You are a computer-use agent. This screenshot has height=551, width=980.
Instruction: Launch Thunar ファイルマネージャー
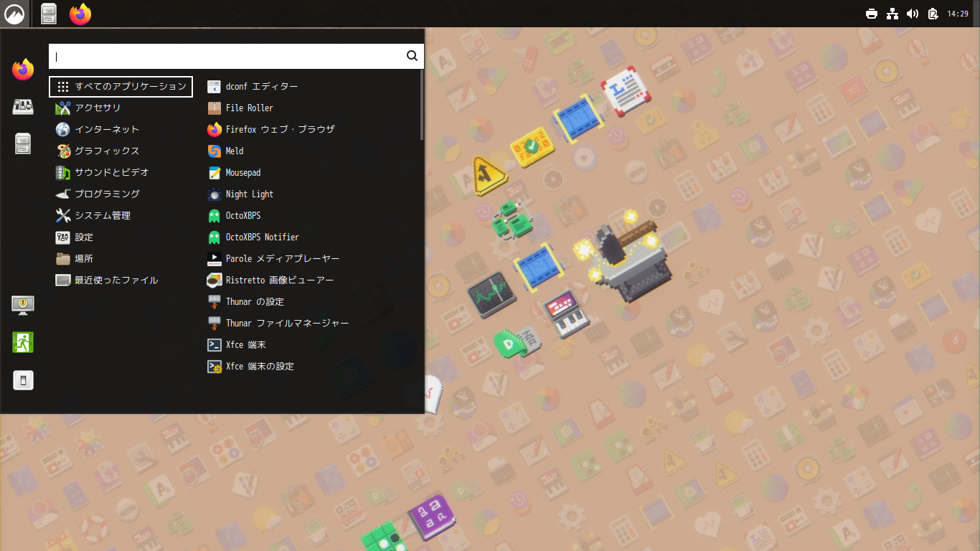(x=310, y=323)
